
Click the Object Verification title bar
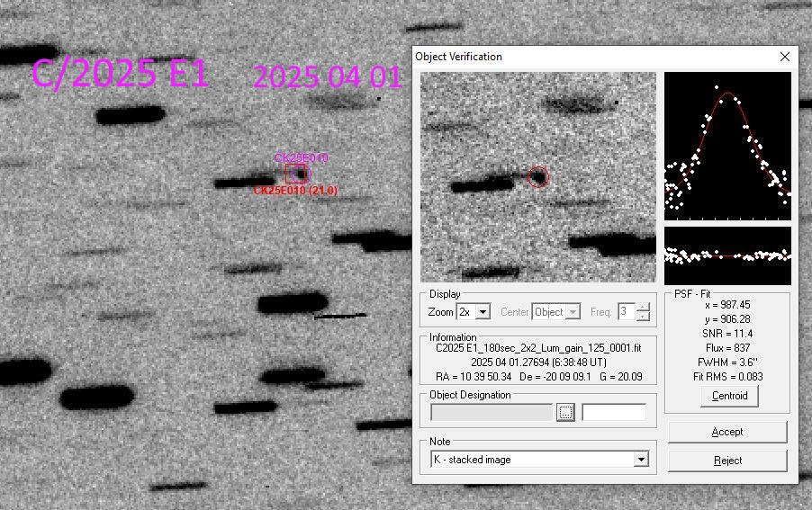coord(585,57)
